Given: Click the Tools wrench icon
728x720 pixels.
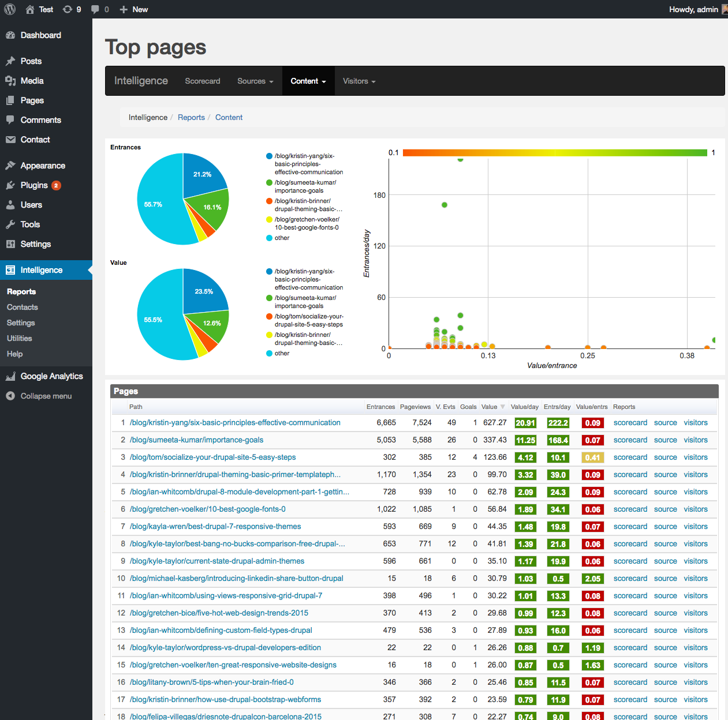Looking at the screenshot, I should click(10, 224).
